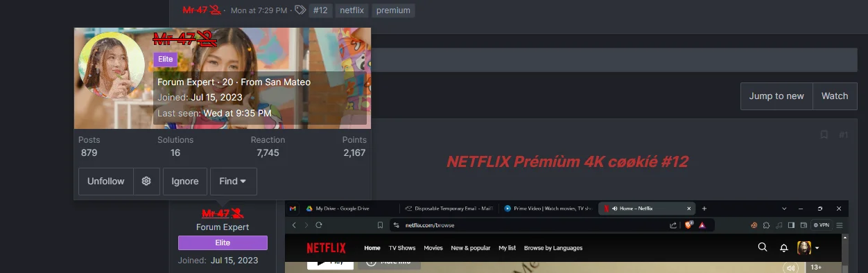Expand the Find dropdown in profile card
Viewport: 868px width, 273px height.
click(233, 182)
